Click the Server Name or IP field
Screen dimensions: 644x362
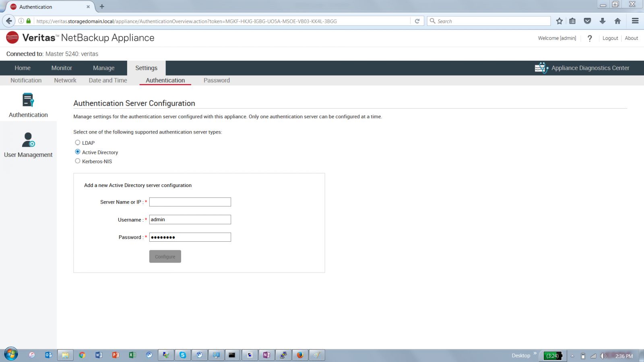tap(190, 202)
